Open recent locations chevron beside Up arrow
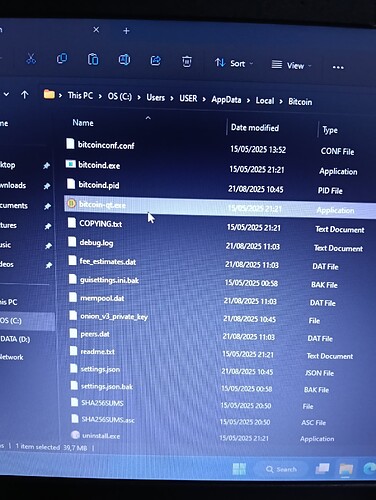376x500 pixels. 6,95
